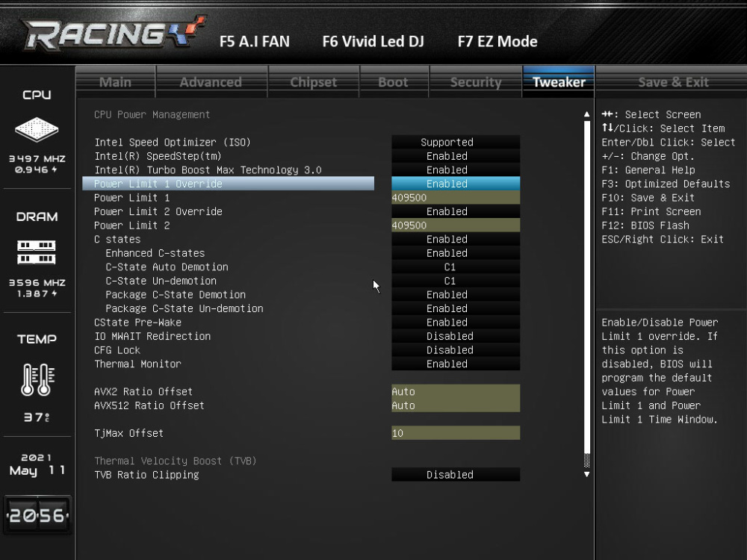Toggle Thermal Monitor Enabled value
The width and height of the screenshot is (747, 560).
click(456, 364)
